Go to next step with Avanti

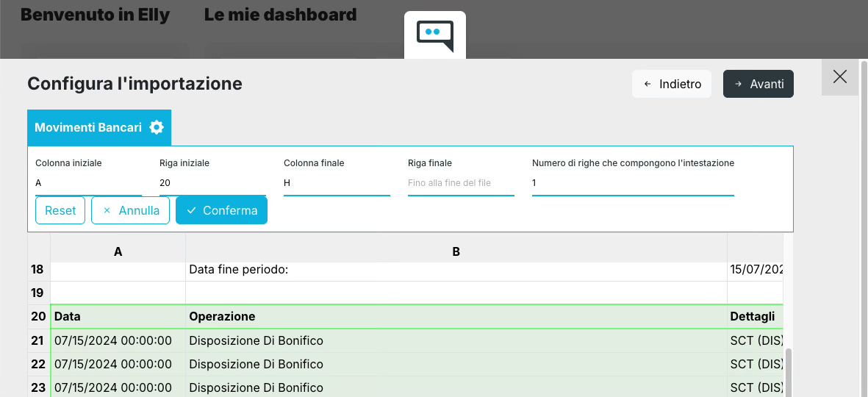pos(758,84)
